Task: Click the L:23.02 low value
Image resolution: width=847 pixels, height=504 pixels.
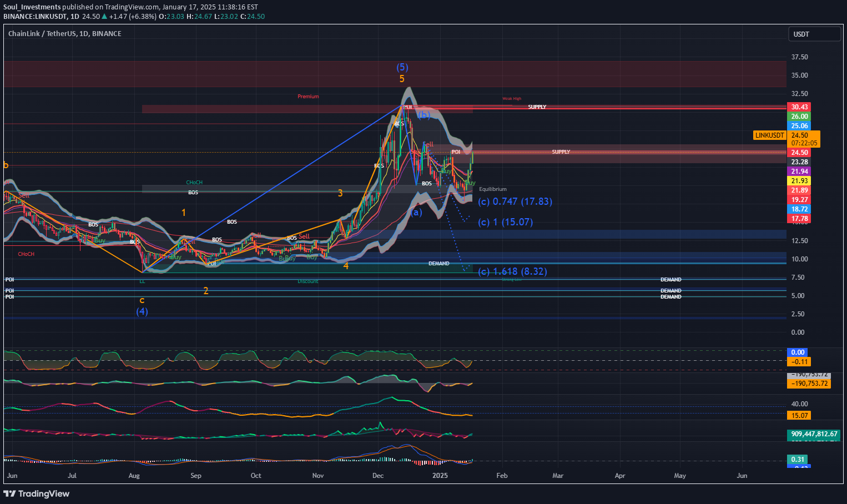Action: point(226,17)
